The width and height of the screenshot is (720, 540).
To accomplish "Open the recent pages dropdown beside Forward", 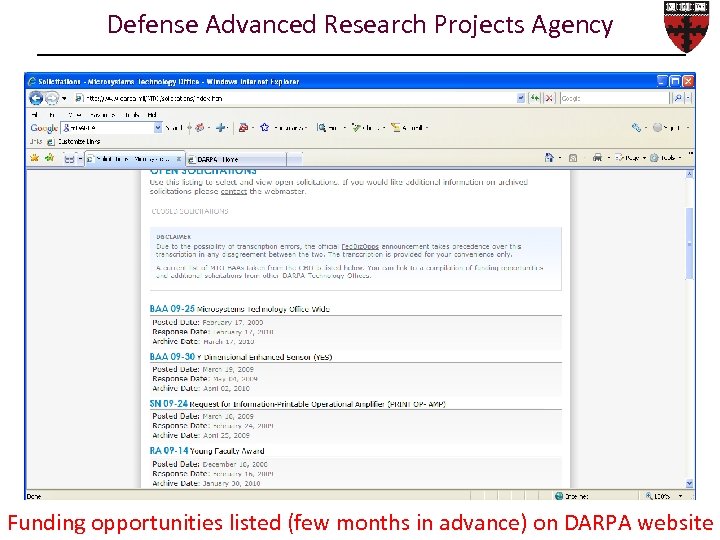I will pyautogui.click(x=64, y=98).
